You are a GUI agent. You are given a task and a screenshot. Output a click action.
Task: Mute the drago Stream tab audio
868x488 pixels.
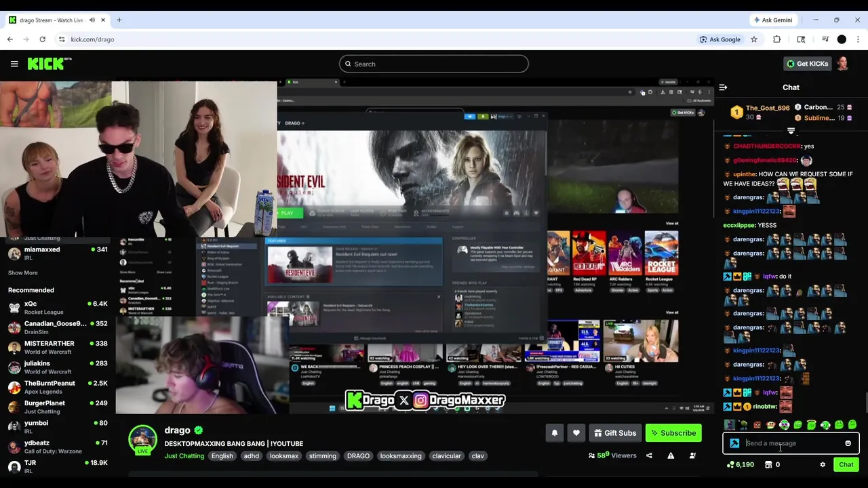(x=92, y=20)
